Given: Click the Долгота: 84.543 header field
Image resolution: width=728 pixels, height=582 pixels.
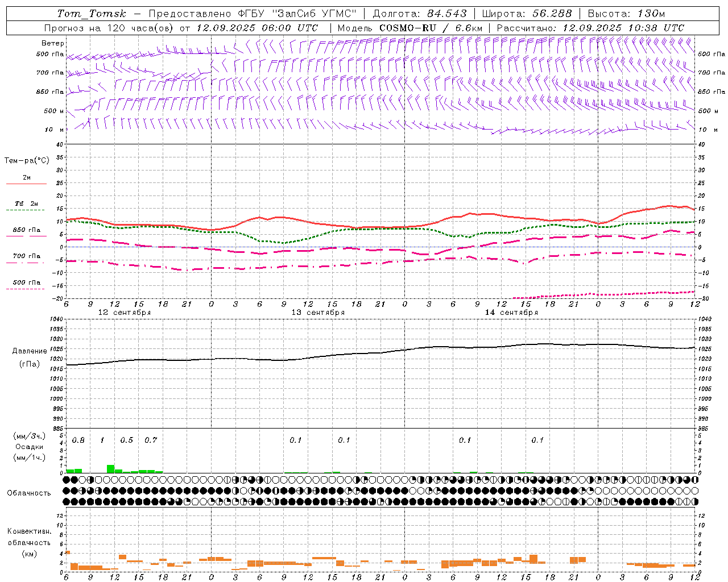Looking at the screenshot, I should [x=419, y=14].
